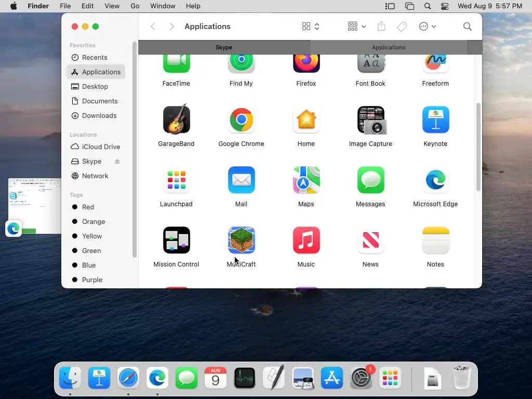This screenshot has width=532, height=399.
Task: Select the Blue tag
Action: (96, 265)
